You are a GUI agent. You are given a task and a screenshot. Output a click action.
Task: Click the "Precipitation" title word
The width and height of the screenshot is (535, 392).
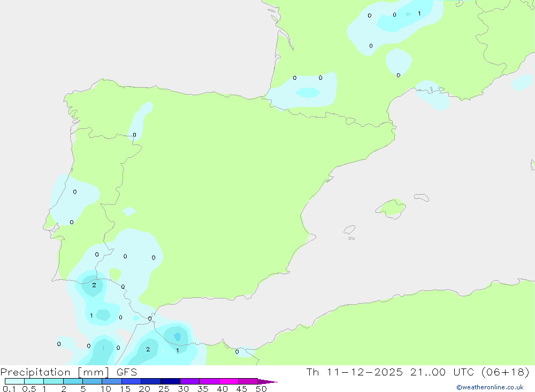point(35,372)
